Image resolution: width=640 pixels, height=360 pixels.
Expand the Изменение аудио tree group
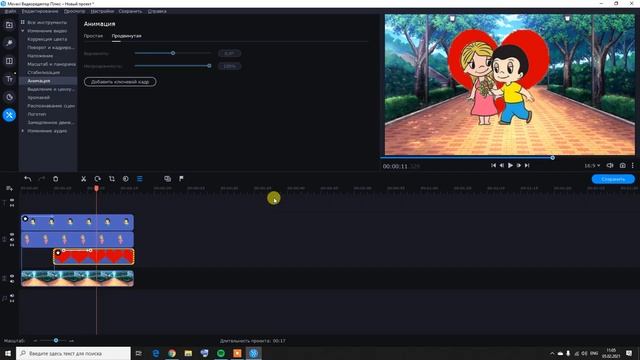point(23,131)
